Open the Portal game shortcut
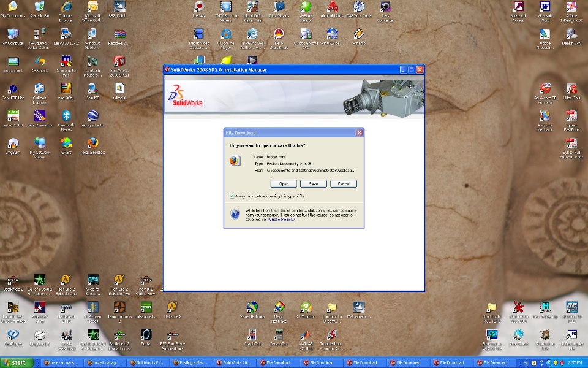Image resolution: width=588 pixels, height=368 pixels. tap(146, 337)
